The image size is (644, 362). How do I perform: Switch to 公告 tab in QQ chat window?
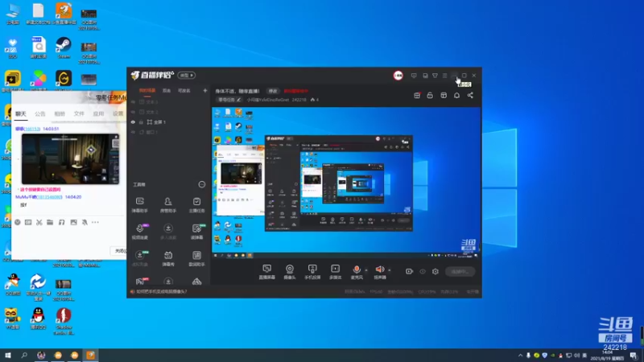point(39,113)
